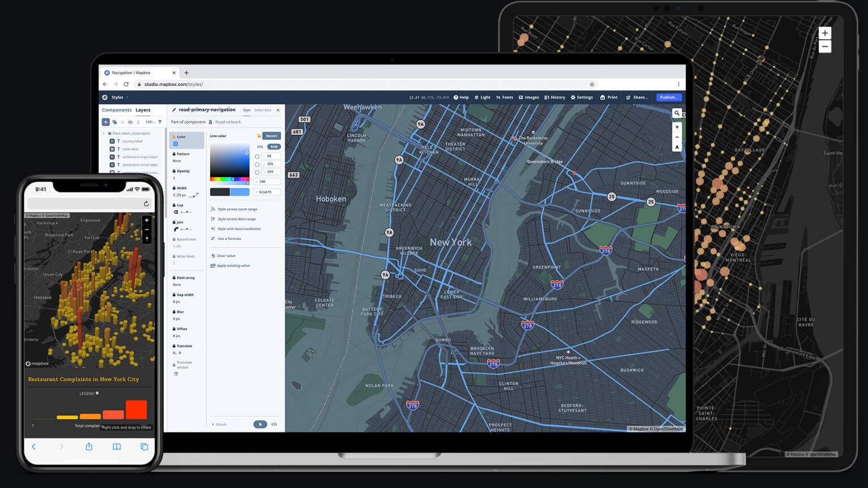Image resolution: width=868 pixels, height=488 pixels.
Task: Switch to Light preset in toolbar
Action: tap(483, 97)
